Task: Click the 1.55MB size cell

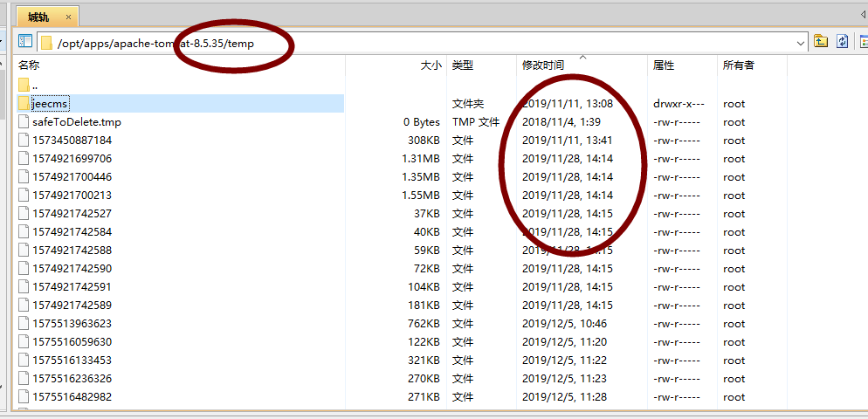Action: (421, 196)
